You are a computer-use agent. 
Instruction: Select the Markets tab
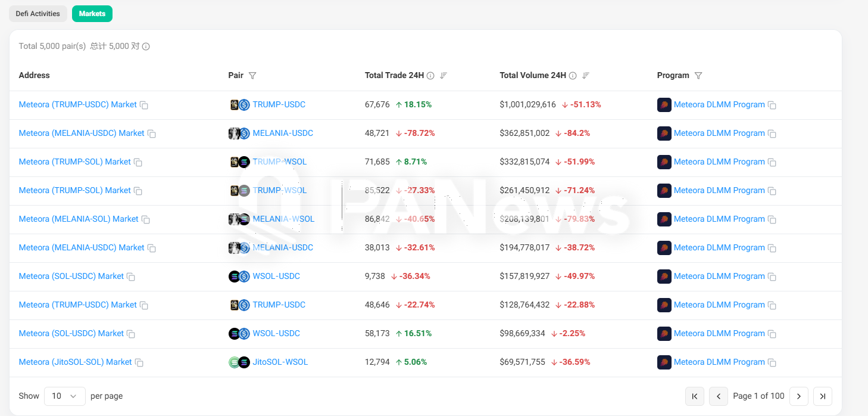92,14
